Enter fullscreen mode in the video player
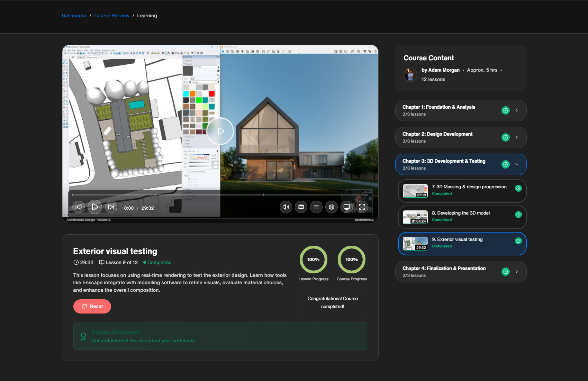 pos(362,207)
